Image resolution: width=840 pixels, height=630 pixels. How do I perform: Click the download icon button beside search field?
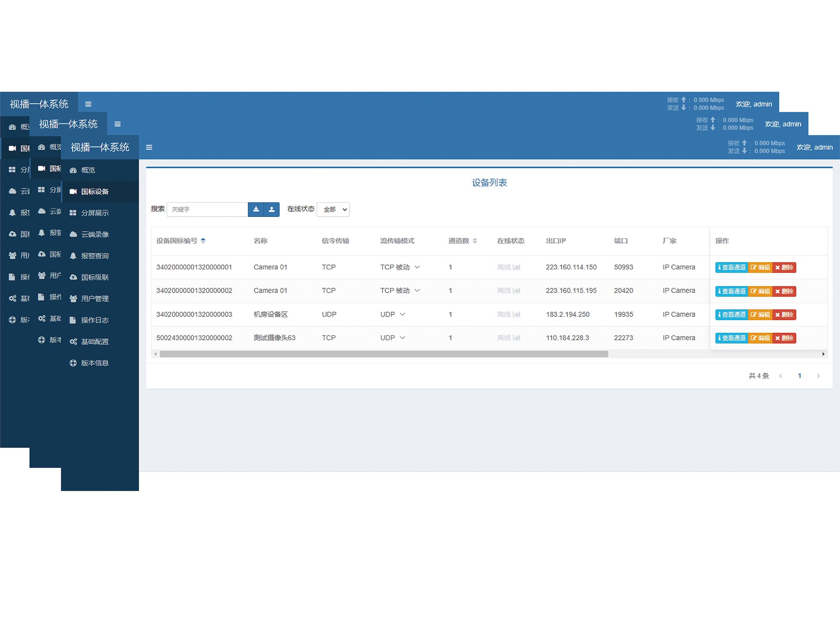[x=256, y=209]
